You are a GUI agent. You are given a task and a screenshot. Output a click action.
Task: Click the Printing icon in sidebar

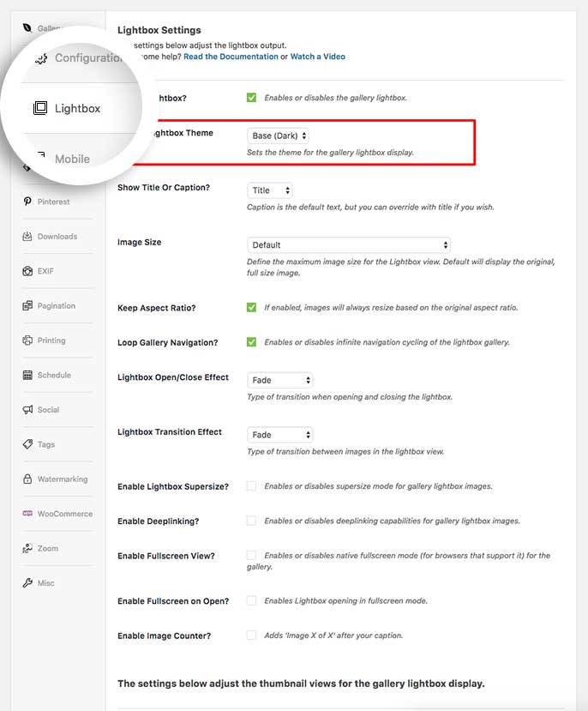pos(28,340)
